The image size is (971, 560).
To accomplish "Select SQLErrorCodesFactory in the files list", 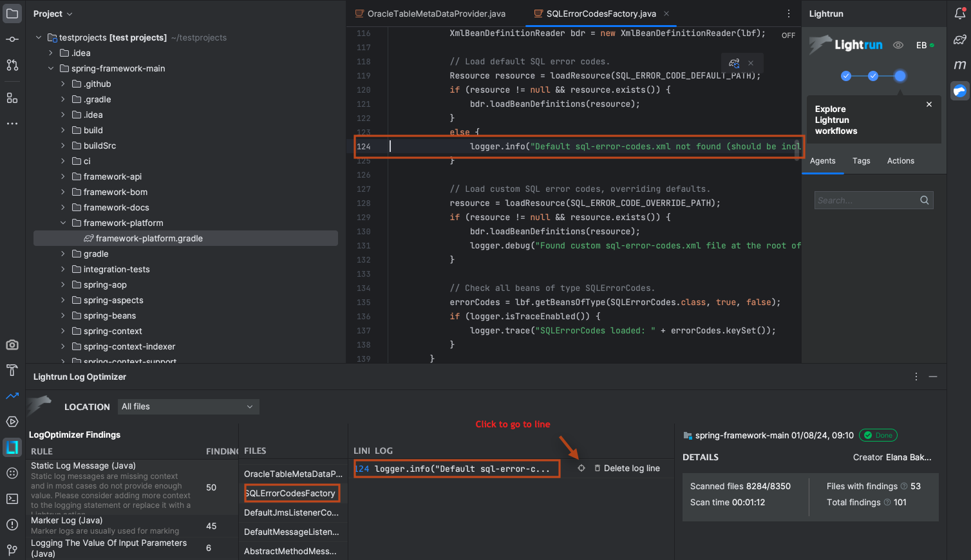I will click(291, 493).
